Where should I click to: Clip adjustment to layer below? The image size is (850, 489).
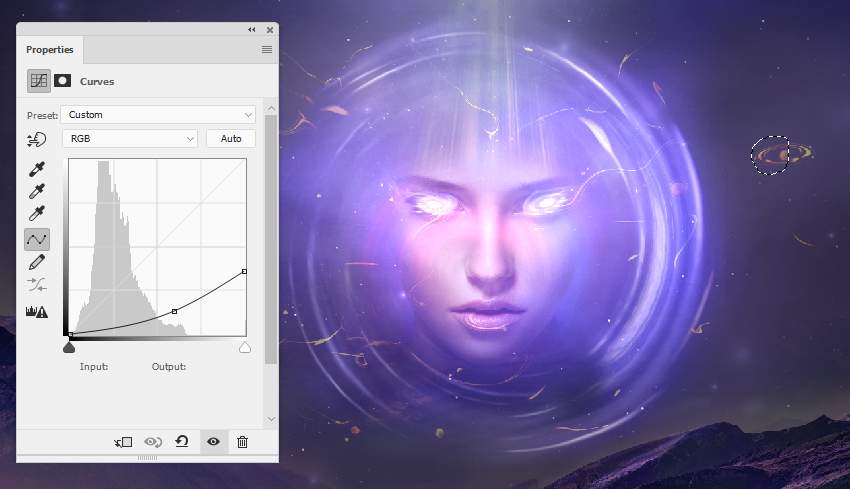pyautogui.click(x=124, y=442)
